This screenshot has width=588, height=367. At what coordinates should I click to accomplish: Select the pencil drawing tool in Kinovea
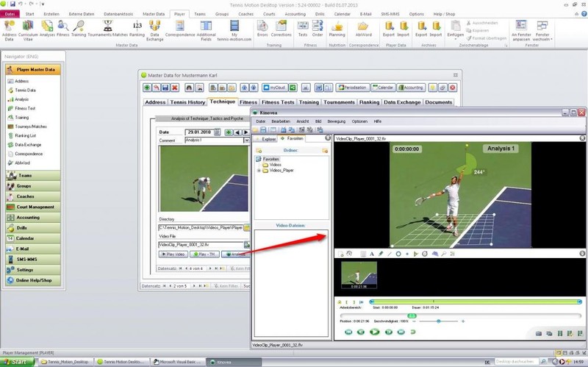[381, 254]
